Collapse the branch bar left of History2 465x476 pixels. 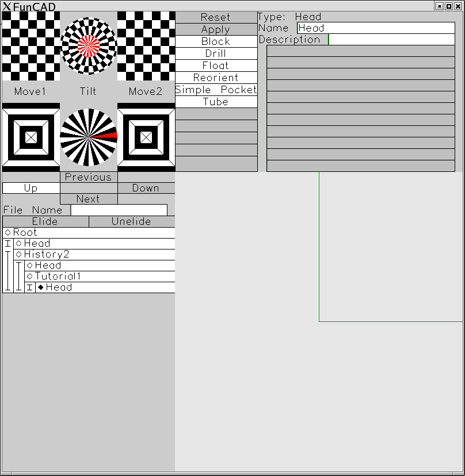(8, 271)
